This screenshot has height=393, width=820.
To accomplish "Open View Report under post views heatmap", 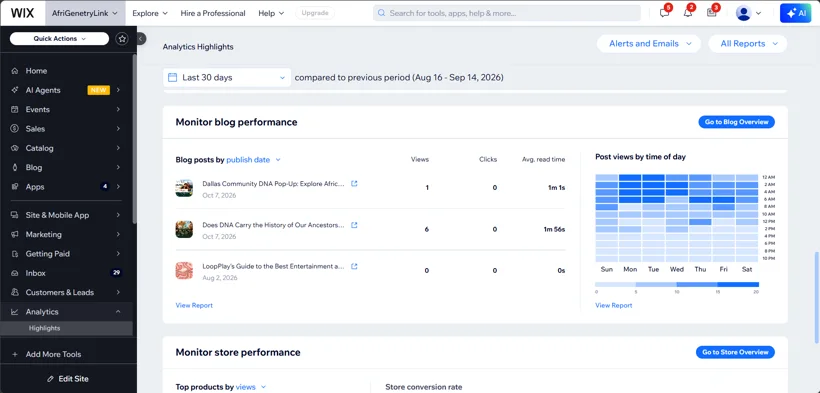I will click(613, 305).
